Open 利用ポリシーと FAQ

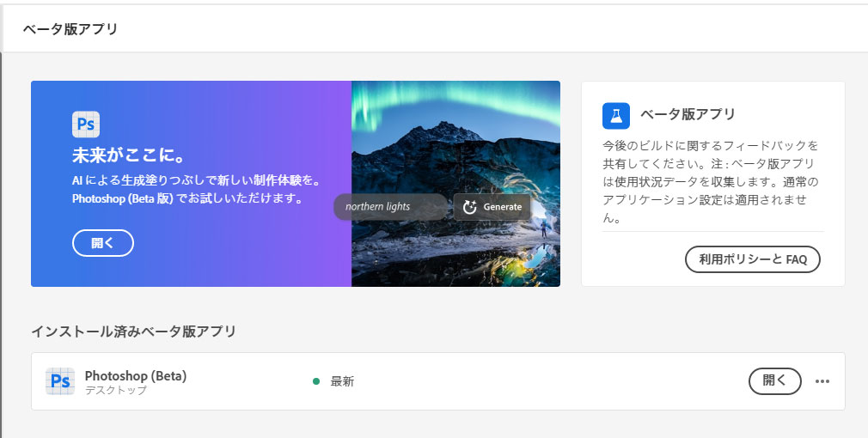pos(752,259)
